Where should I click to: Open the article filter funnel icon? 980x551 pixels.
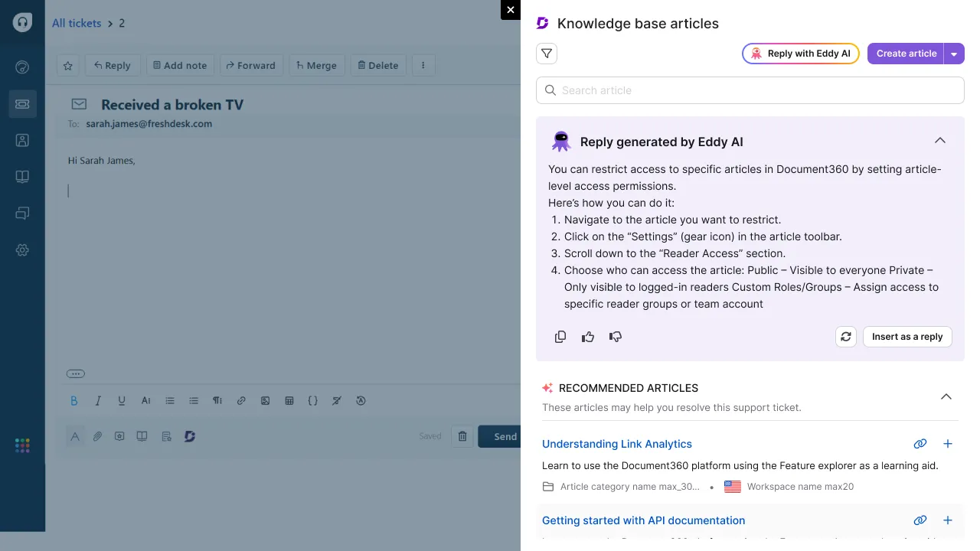tap(547, 54)
